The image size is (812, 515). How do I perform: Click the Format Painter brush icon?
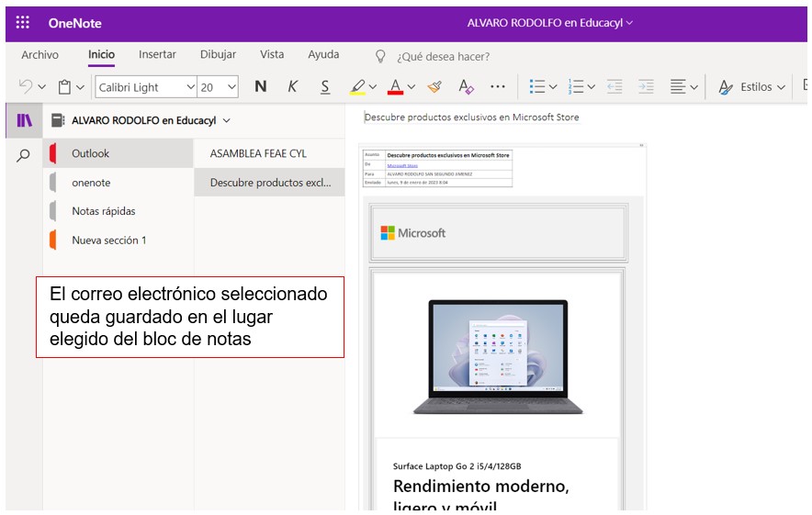[435, 86]
